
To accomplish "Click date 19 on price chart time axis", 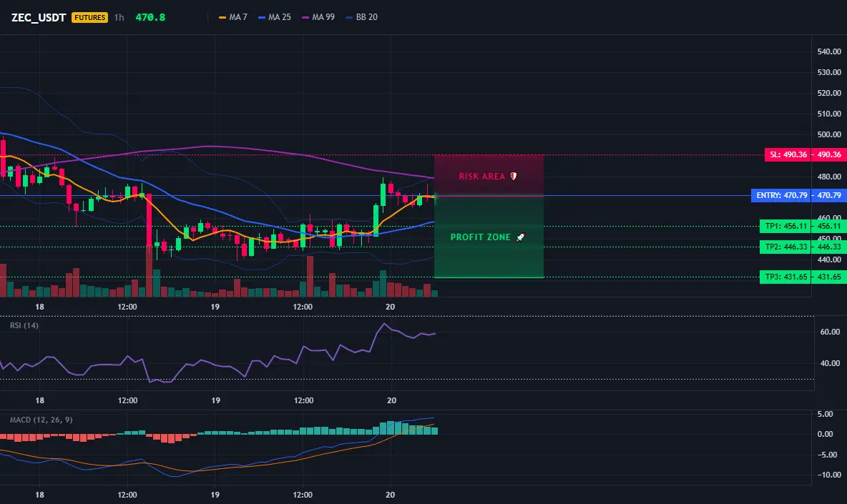I will [215, 307].
